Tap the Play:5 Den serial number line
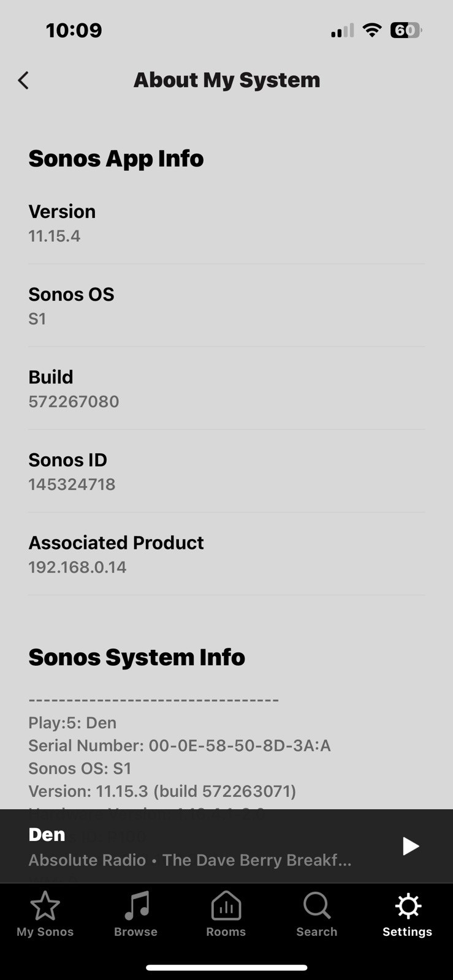Viewport: 453px width, 980px height. click(x=180, y=745)
